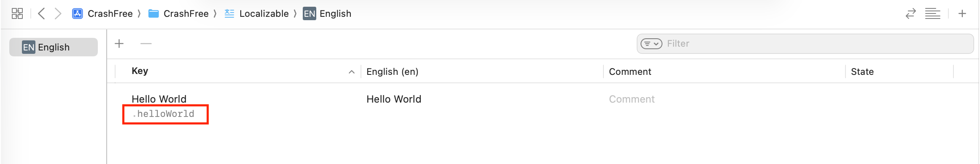
Task: Add a new string key with plus button
Action: click(119, 43)
